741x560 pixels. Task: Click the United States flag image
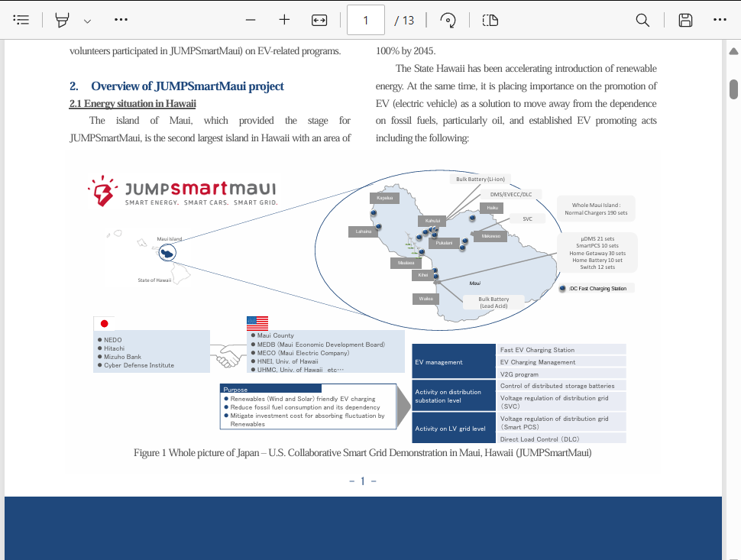pos(257,323)
